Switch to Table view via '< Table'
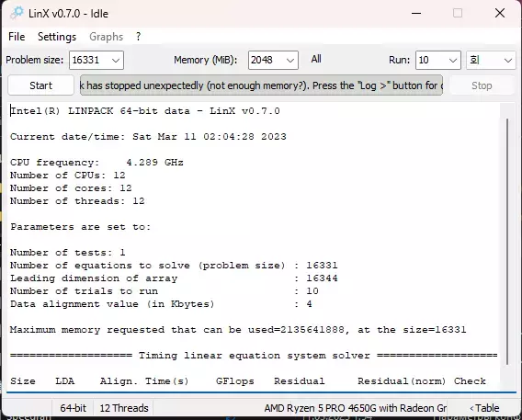 tap(484, 408)
